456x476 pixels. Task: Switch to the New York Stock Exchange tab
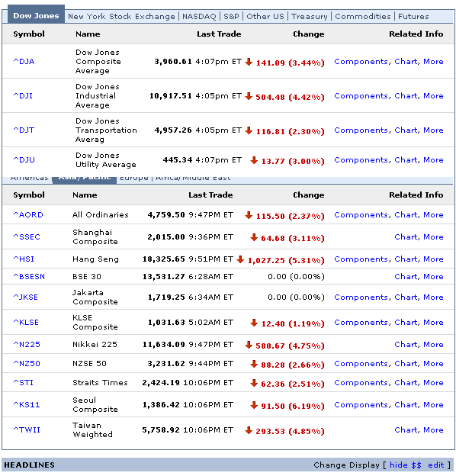click(x=121, y=16)
